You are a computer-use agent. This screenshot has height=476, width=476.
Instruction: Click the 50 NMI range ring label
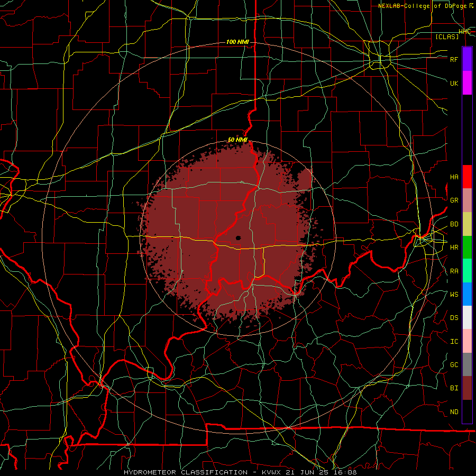point(237,140)
